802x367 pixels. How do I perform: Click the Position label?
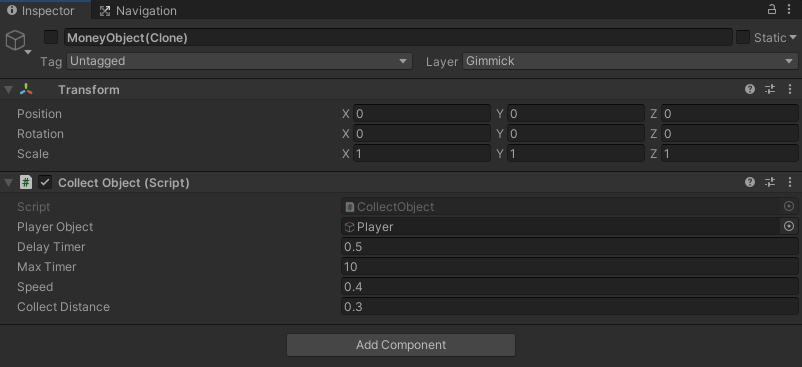point(39,113)
